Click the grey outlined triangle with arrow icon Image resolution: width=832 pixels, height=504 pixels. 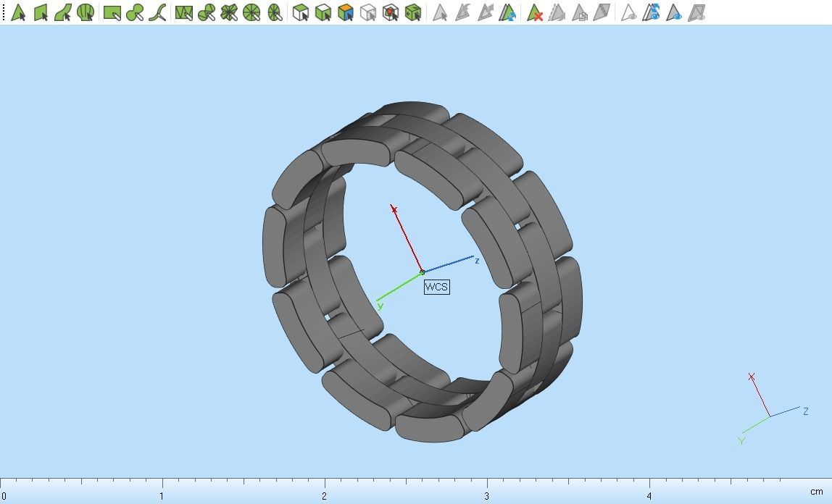tap(462, 13)
